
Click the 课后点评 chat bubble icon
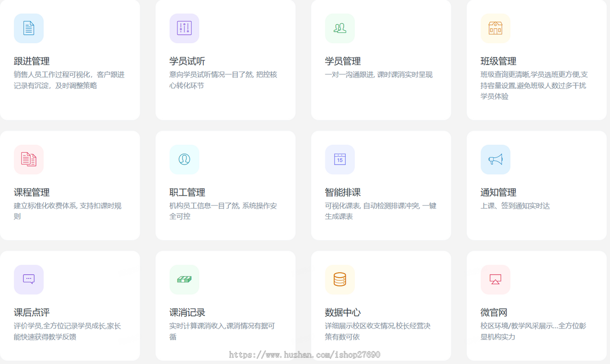(28, 279)
